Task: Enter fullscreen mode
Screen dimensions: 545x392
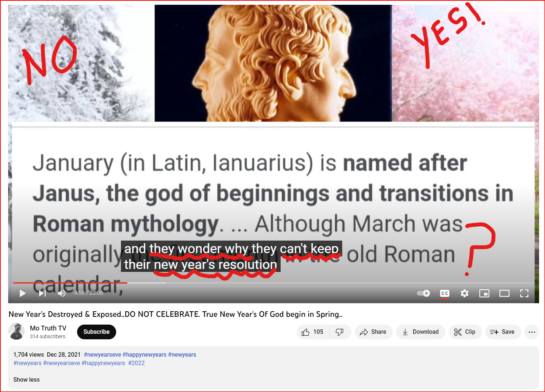Action: [524, 293]
